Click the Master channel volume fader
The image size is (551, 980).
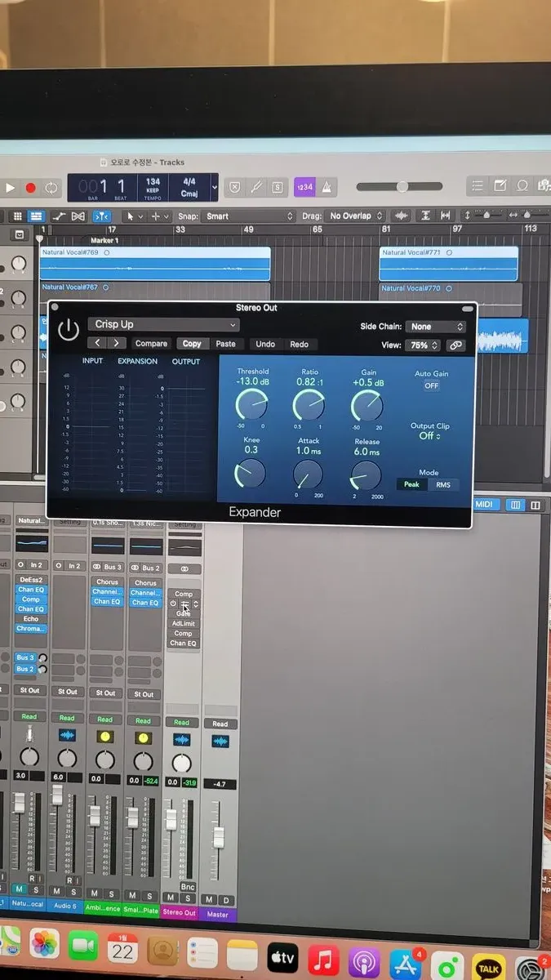(x=219, y=837)
